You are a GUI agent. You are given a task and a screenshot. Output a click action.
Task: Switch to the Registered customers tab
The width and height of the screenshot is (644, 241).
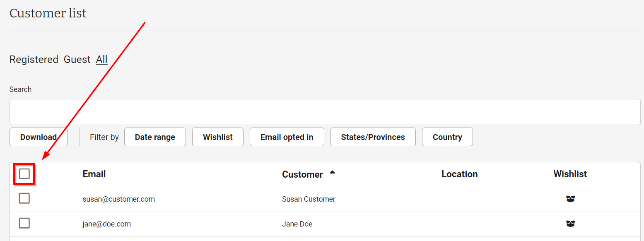click(34, 60)
